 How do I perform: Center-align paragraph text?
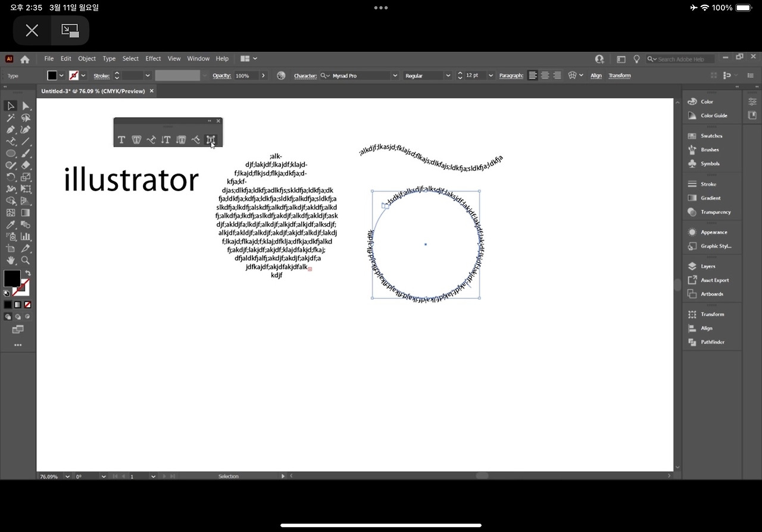pos(545,76)
